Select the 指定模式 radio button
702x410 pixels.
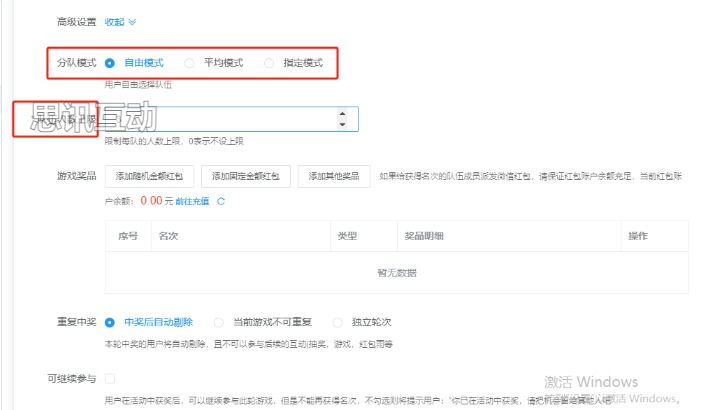click(x=269, y=63)
